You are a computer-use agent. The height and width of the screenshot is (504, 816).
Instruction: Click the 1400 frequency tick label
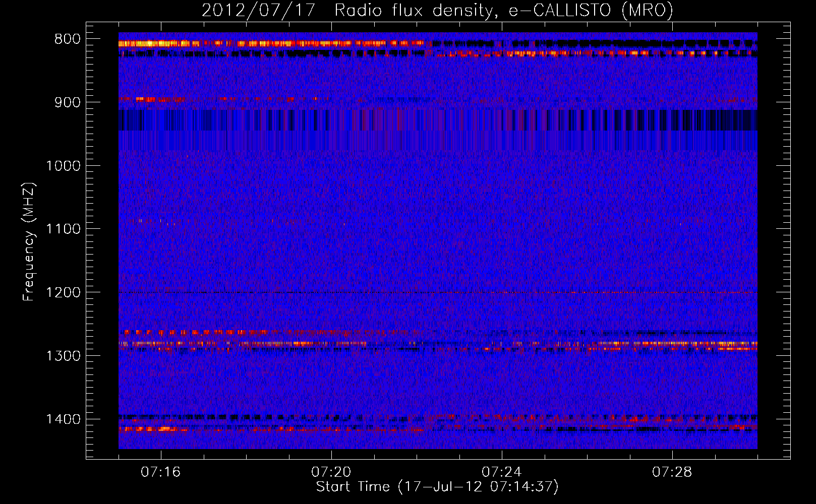pyautogui.click(x=64, y=419)
